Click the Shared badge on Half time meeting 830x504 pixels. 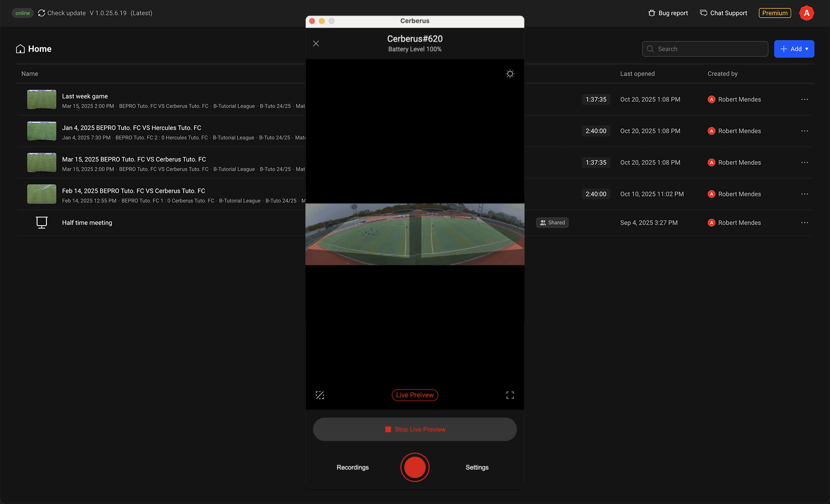click(552, 222)
